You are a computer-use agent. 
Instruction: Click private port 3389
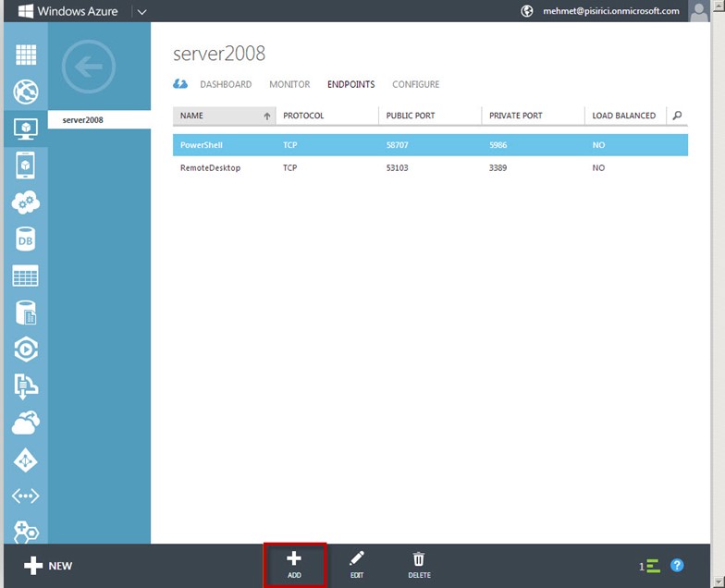tap(498, 168)
